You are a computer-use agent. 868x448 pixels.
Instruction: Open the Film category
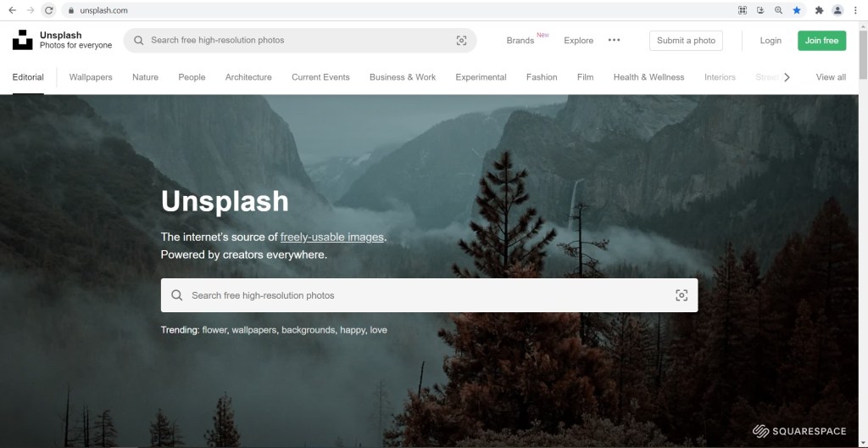pos(585,77)
